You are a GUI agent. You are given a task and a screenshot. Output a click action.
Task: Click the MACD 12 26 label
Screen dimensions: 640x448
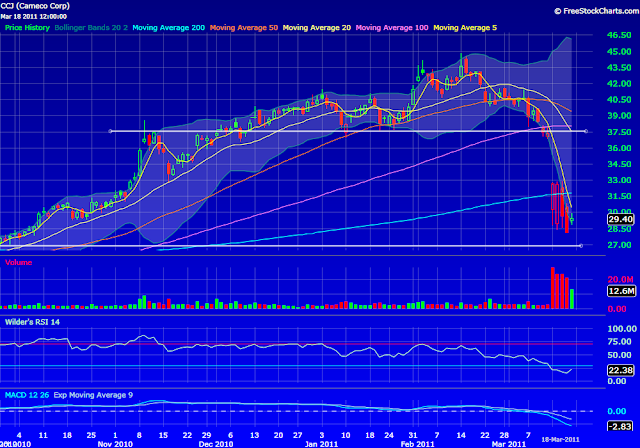[27, 395]
